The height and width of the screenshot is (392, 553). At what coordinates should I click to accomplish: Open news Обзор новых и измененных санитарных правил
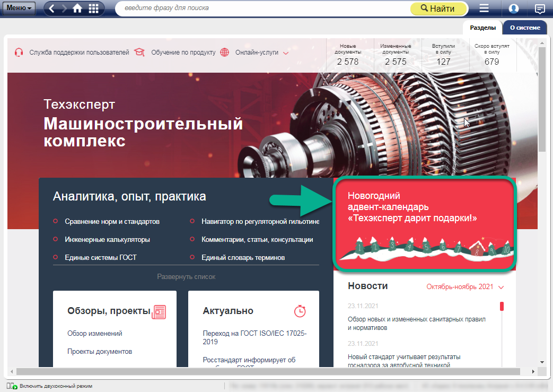click(417, 323)
